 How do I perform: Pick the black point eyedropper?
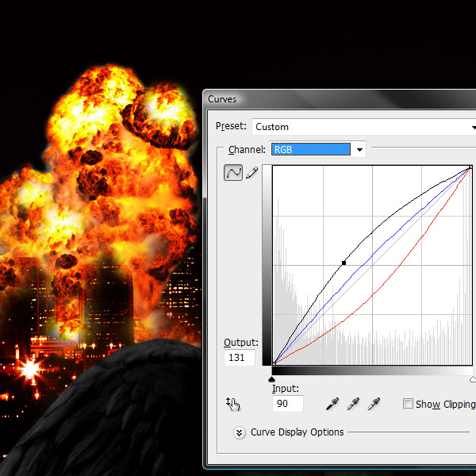tap(332, 404)
